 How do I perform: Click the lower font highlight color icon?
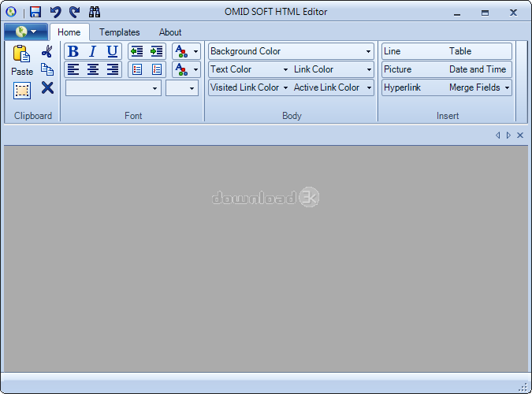(x=181, y=69)
